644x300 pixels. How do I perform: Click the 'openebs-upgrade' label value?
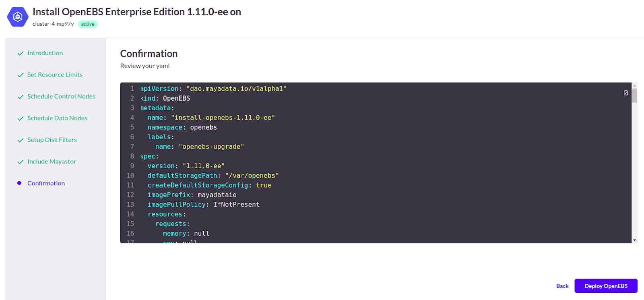point(211,147)
